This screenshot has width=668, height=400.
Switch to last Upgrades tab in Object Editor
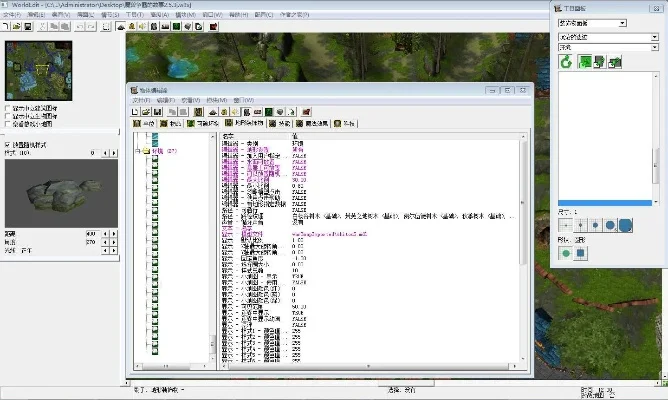click(346, 124)
